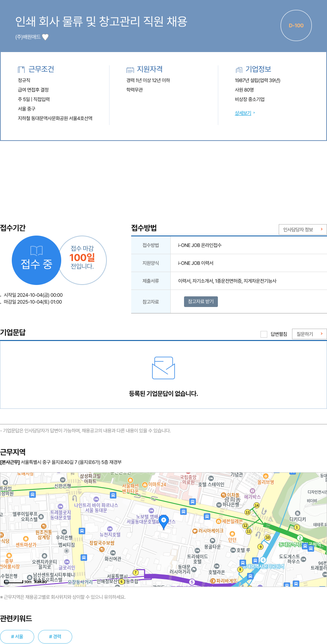Click the heart icon next to (주)배원애드
This screenshot has width=327, height=644.
pyautogui.click(x=45, y=37)
